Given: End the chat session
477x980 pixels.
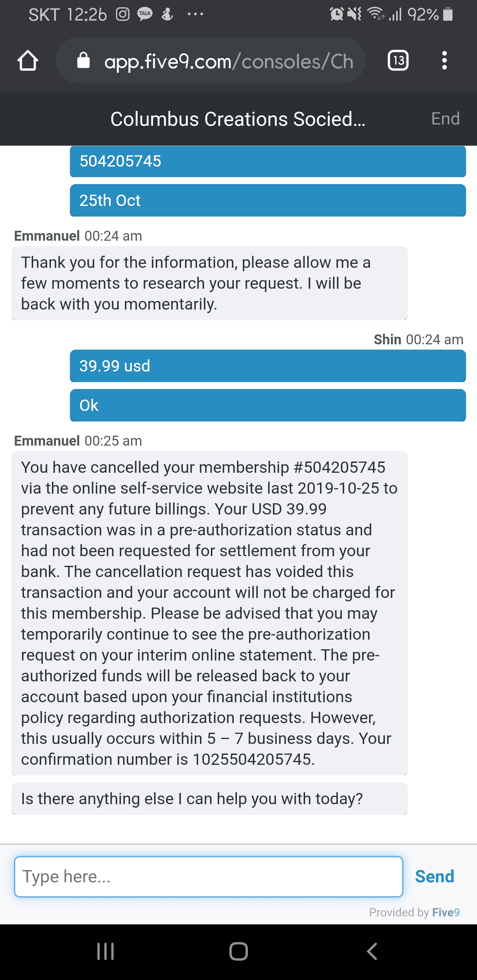Looking at the screenshot, I should 445,119.
